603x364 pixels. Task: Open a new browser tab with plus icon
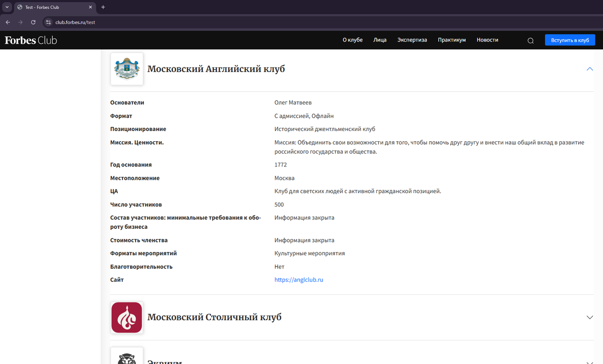(103, 7)
